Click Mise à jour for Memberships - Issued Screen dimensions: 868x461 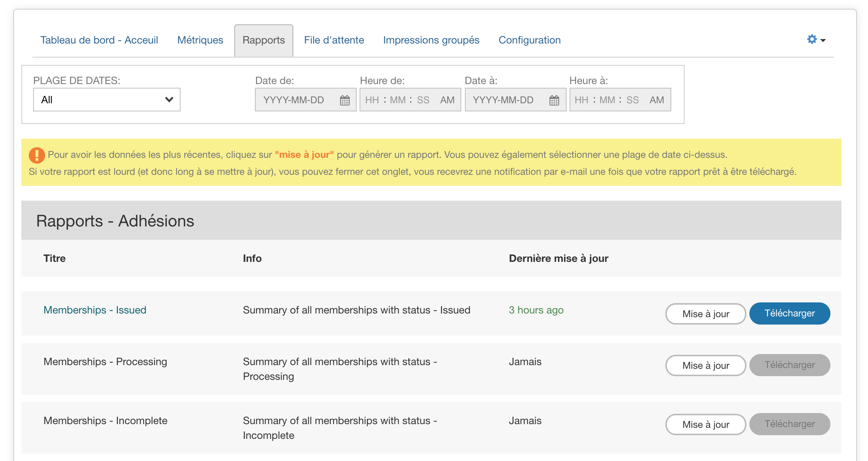pos(706,314)
